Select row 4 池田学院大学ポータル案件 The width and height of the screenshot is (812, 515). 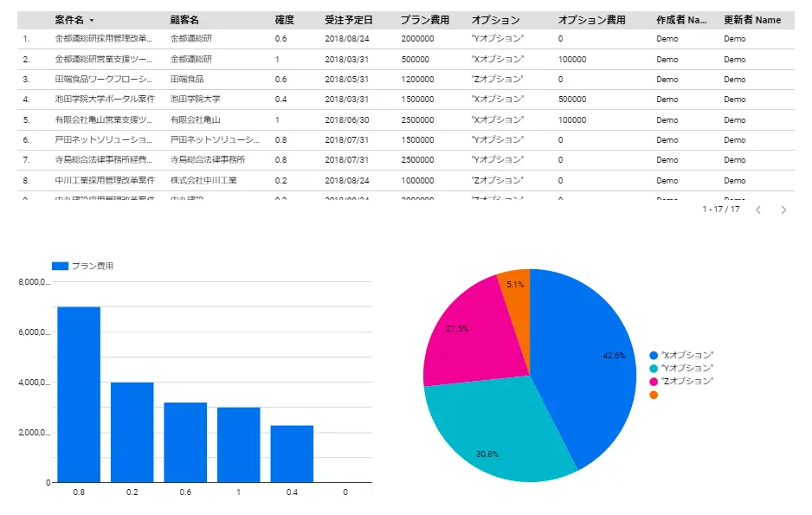click(x=405, y=100)
